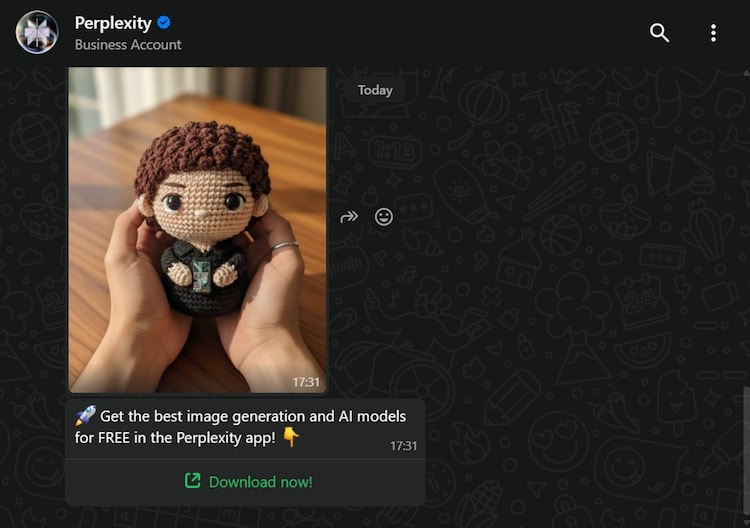This screenshot has width=750, height=528.
Task: Click the 17:31 timestamp on the image
Action: click(306, 382)
